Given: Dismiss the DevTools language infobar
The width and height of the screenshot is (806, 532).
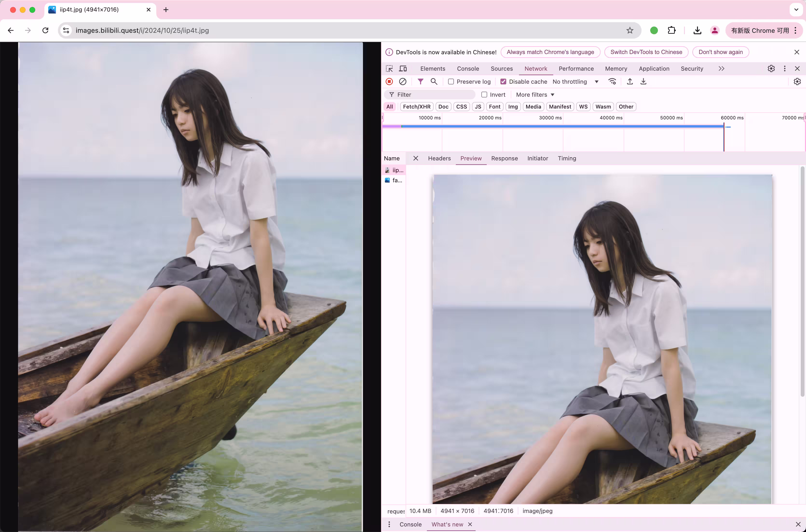Looking at the screenshot, I should [x=797, y=52].
